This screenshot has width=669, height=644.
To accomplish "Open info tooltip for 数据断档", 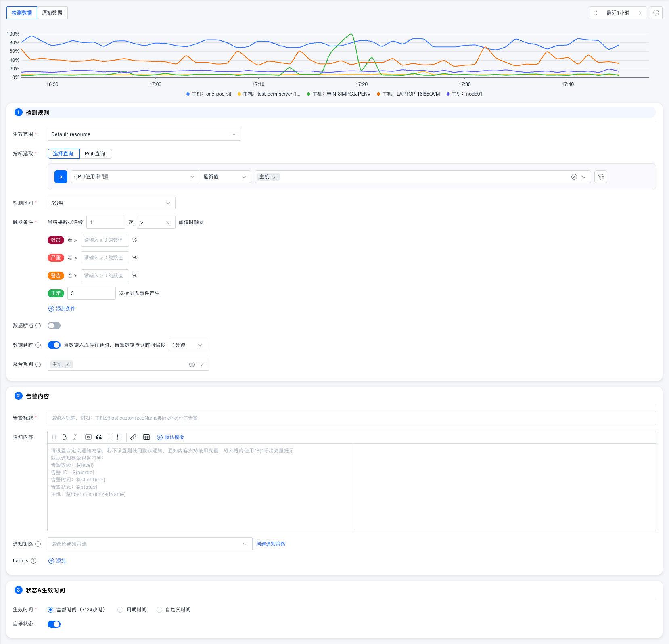I will click(x=38, y=326).
